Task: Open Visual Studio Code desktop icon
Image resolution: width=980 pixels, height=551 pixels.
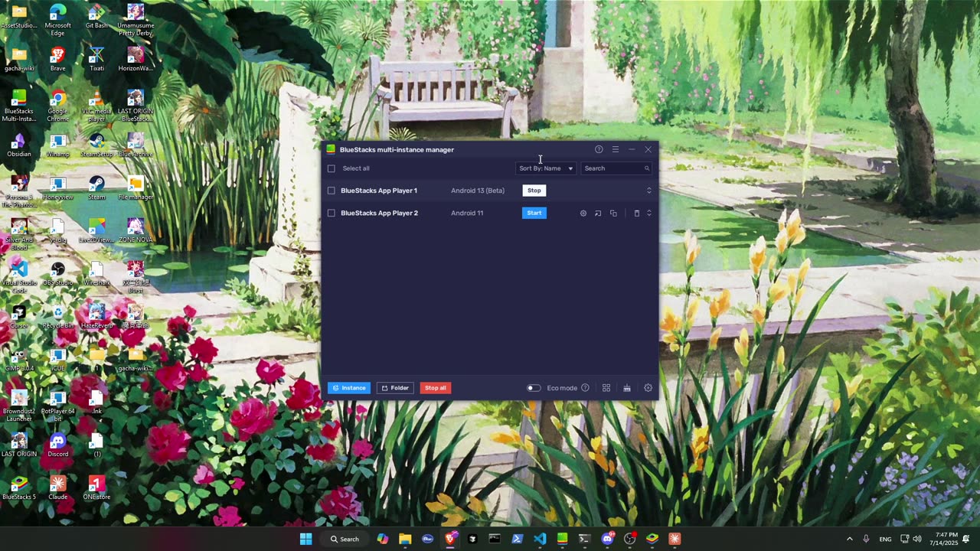Action: (19, 277)
